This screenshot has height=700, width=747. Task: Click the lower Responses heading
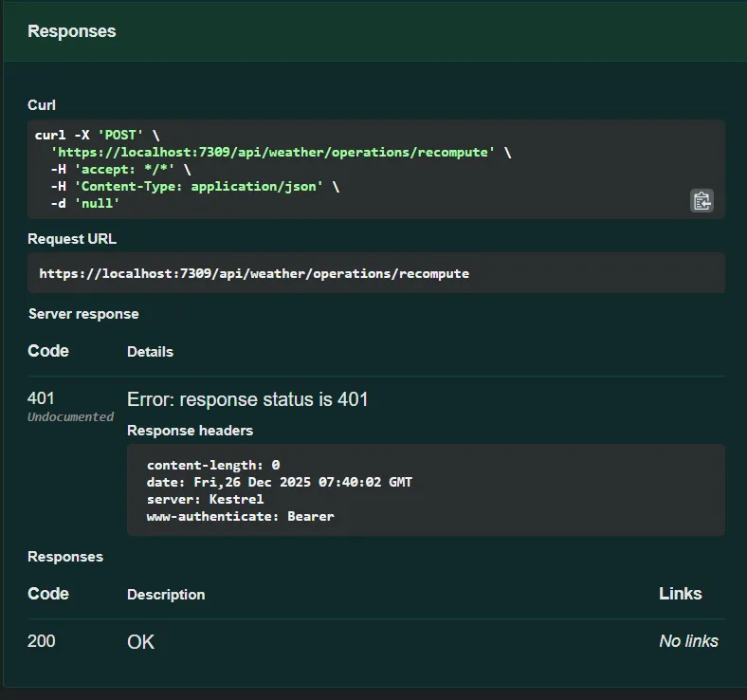pos(65,557)
